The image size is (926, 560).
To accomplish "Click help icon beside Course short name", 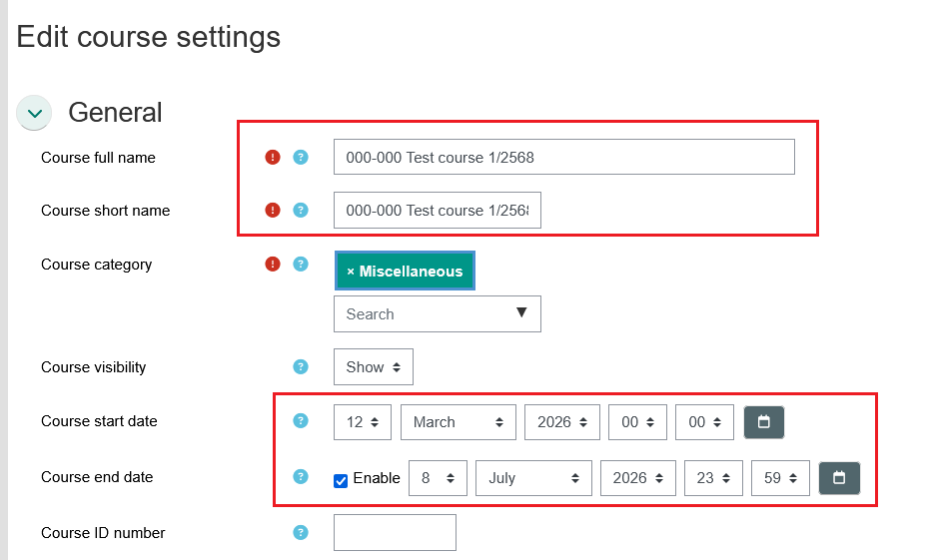I will coord(301,211).
